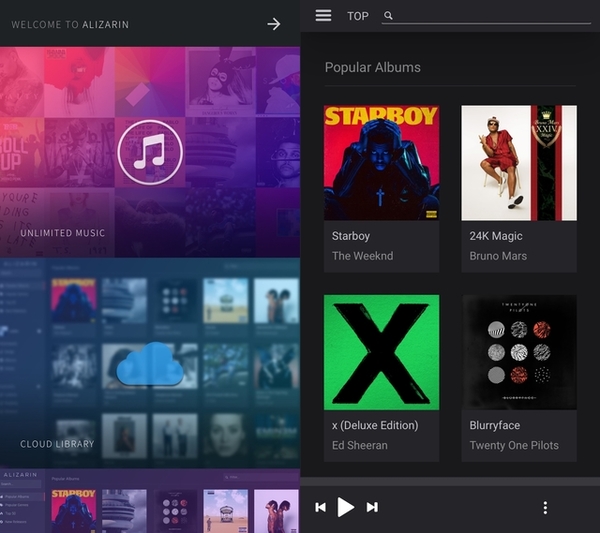Skip to next track
600x533 pixels.
coord(372,507)
